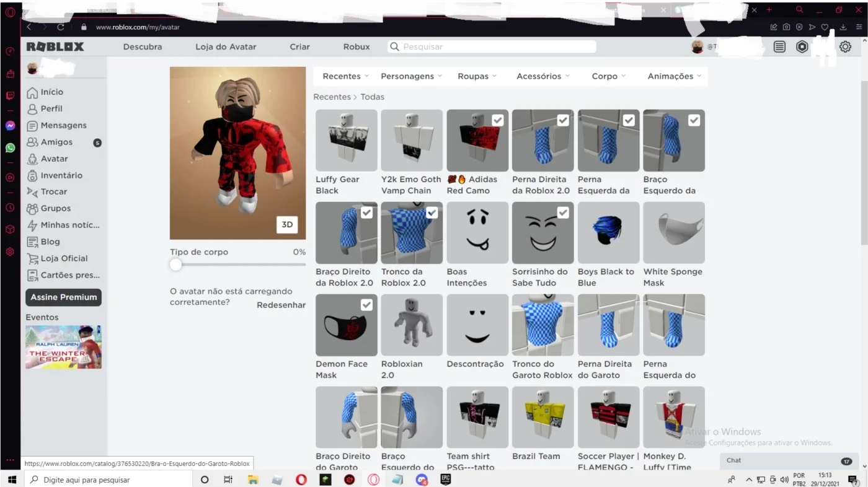Click the Pesquisar search field
This screenshot has width=868, height=487.
[492, 46]
